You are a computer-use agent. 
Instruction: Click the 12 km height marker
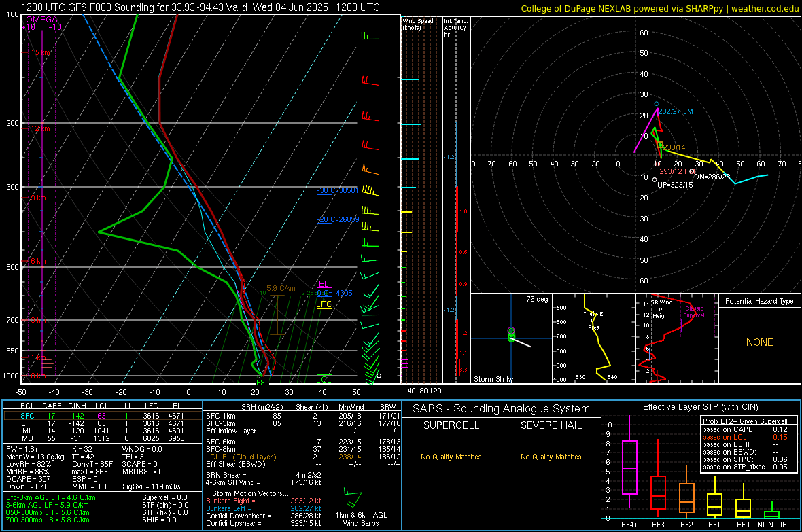tap(40, 128)
